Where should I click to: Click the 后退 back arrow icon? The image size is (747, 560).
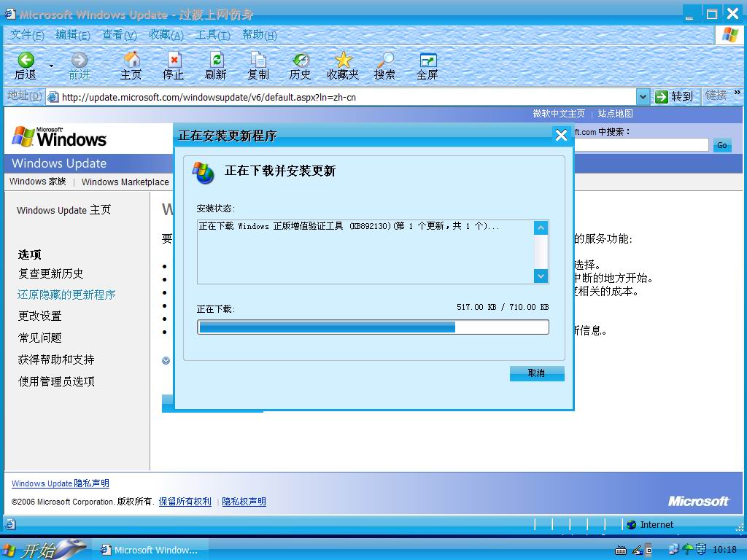point(26,60)
